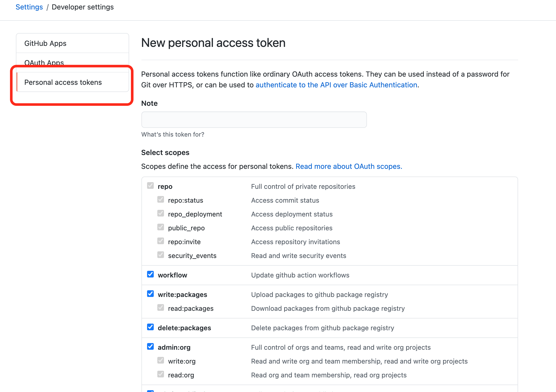Click the repo:invite checkbox
556x392 pixels.
coord(161,241)
